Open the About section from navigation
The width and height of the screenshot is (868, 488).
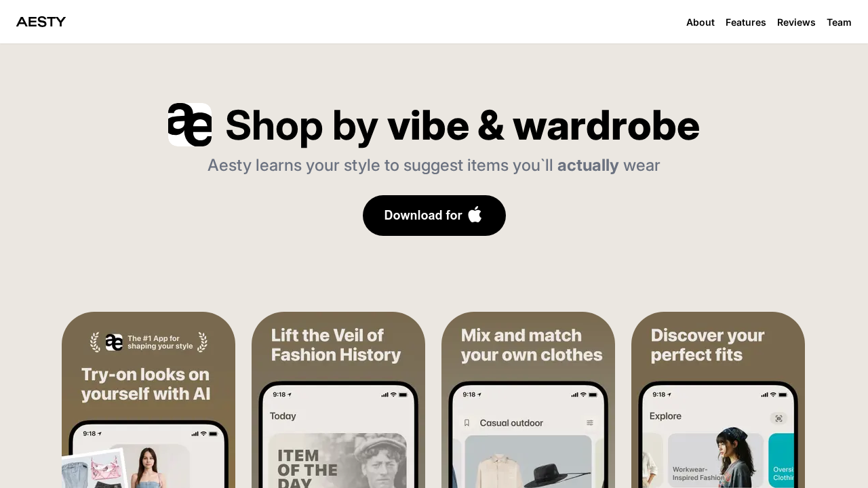click(x=700, y=22)
